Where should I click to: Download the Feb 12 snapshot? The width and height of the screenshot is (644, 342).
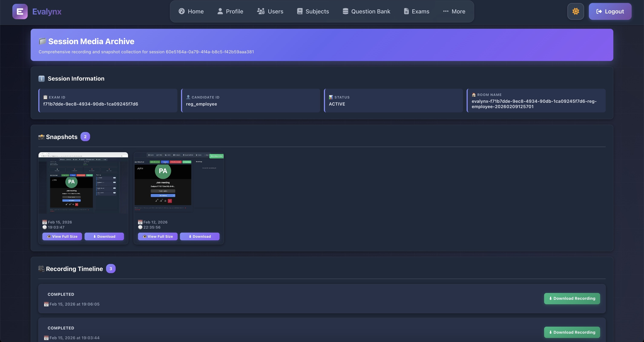200,237
